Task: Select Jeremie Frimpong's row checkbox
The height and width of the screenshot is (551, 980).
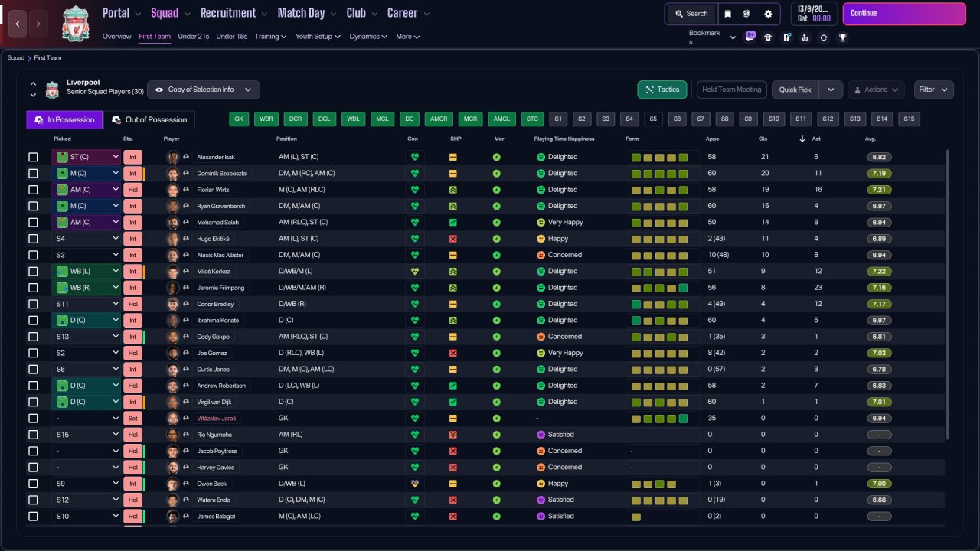Action: (33, 288)
